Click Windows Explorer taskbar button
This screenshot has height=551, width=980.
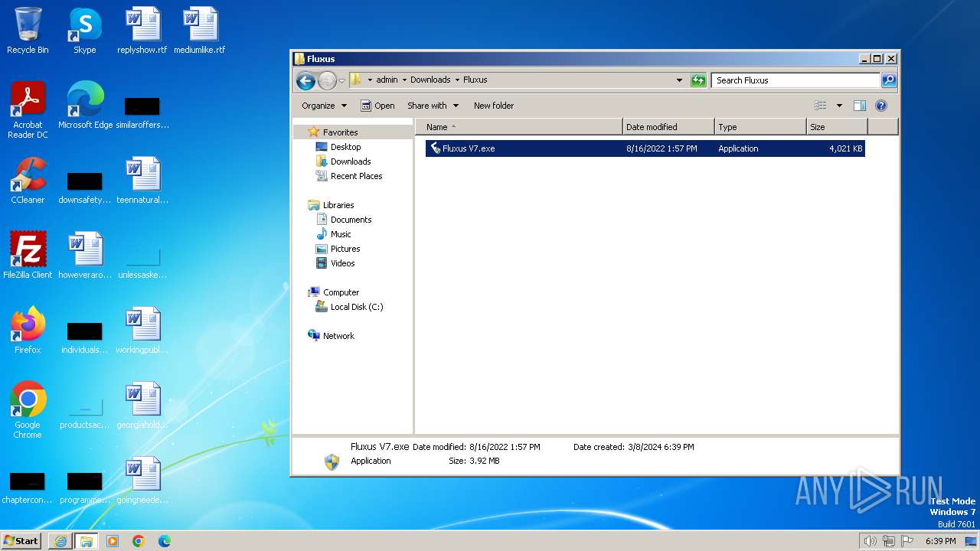[x=87, y=541]
